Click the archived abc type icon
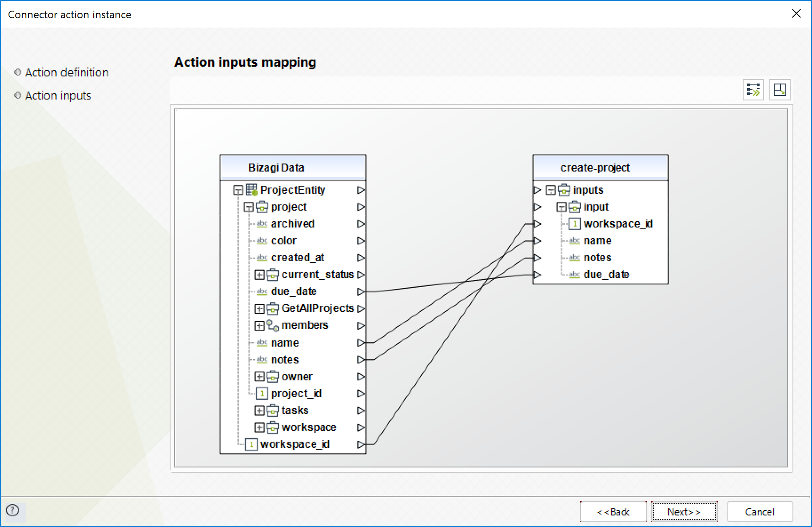812x527 pixels. [x=262, y=224]
